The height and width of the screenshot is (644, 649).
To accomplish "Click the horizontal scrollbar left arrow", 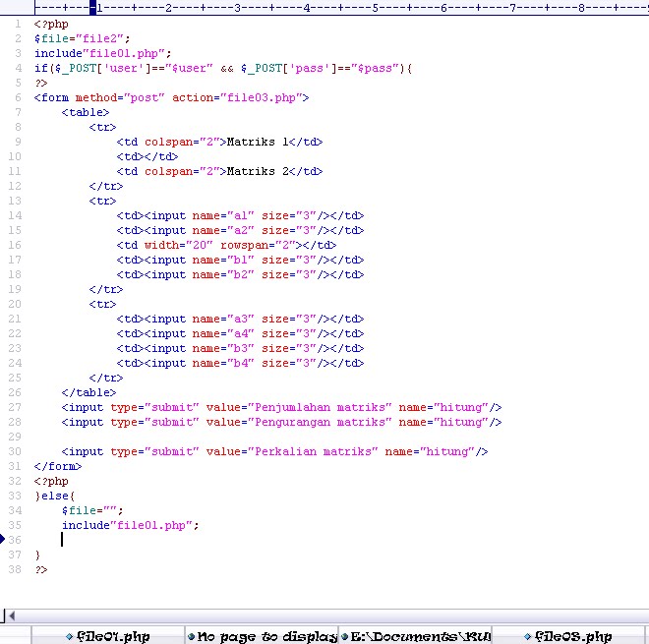I will pyautogui.click(x=12, y=615).
